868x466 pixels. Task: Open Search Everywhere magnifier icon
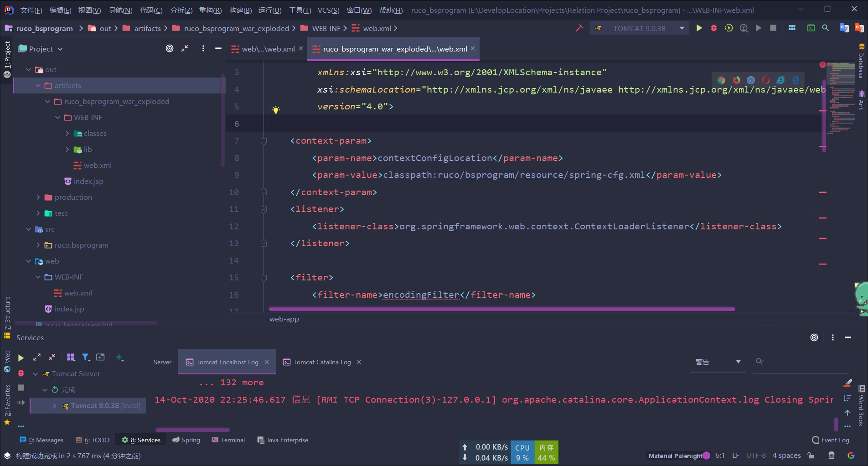pyautogui.click(x=825, y=28)
